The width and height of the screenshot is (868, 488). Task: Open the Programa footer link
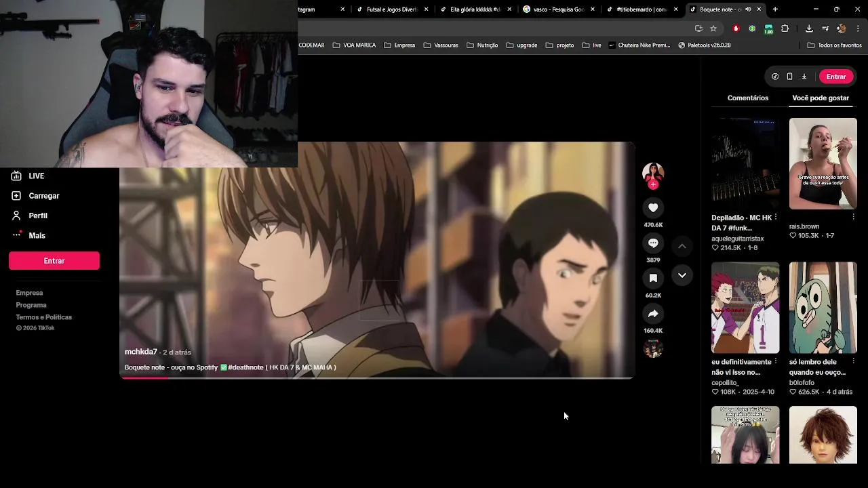(x=31, y=305)
